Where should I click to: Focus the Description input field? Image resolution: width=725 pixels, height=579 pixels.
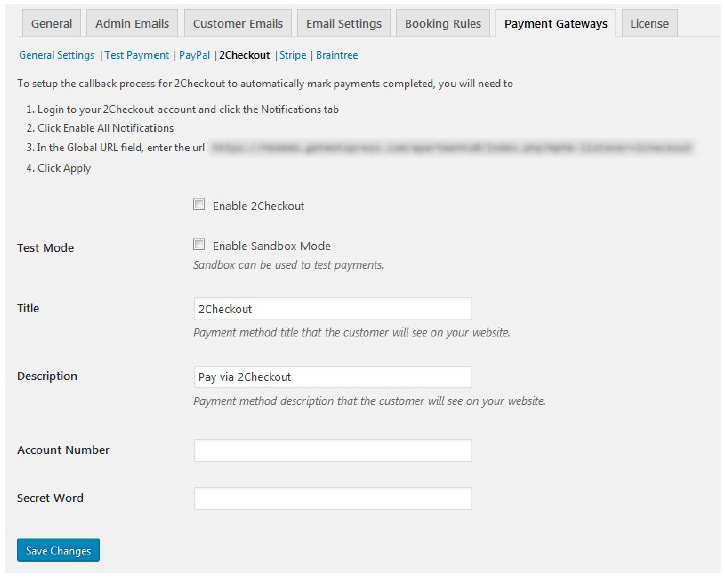[x=332, y=377]
